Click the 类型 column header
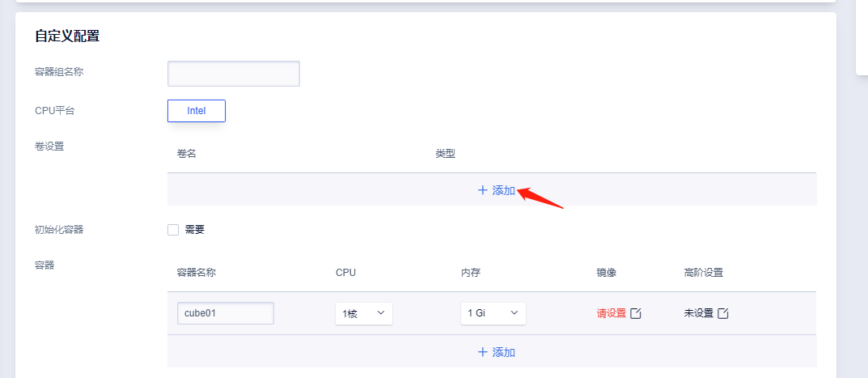868x378 pixels. tap(445, 154)
